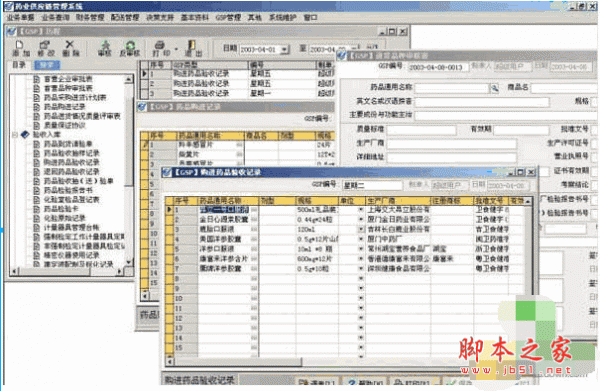Click the app icon in the main title bar

point(8,6)
